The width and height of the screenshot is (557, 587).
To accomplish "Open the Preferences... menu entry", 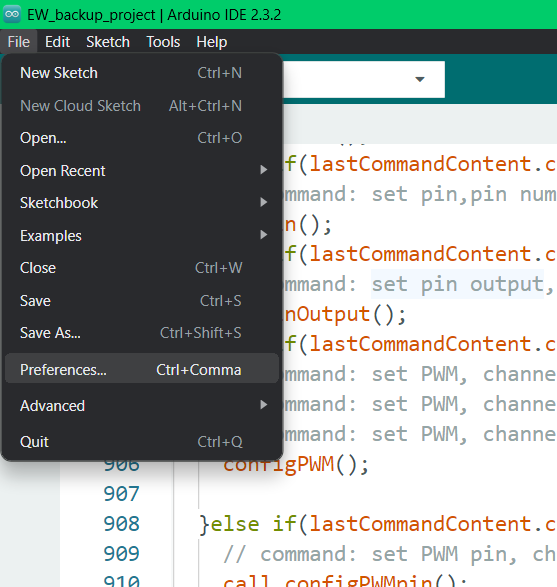I will pos(141,368).
